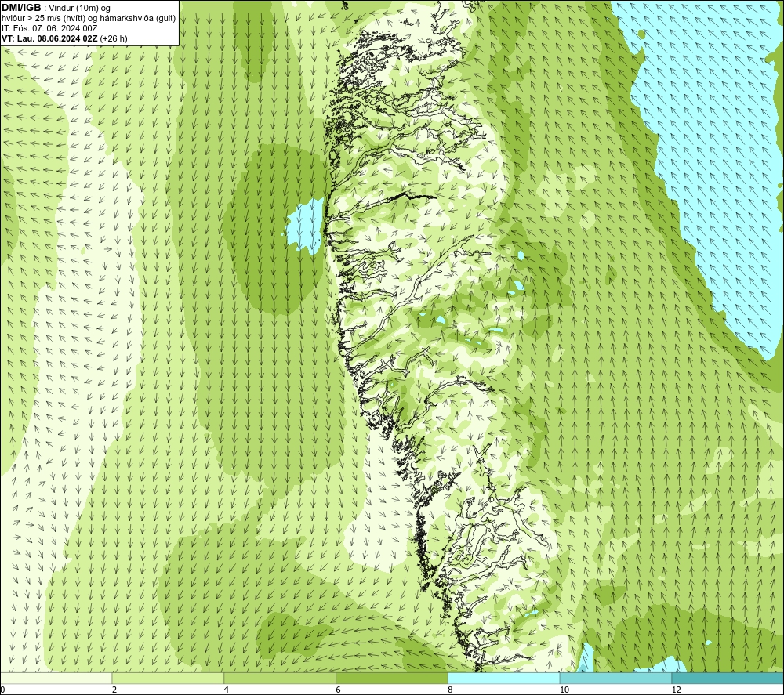This screenshot has width=784, height=695.
Task: Click the 6–8 m/s dark green swatch
Action: (392, 678)
